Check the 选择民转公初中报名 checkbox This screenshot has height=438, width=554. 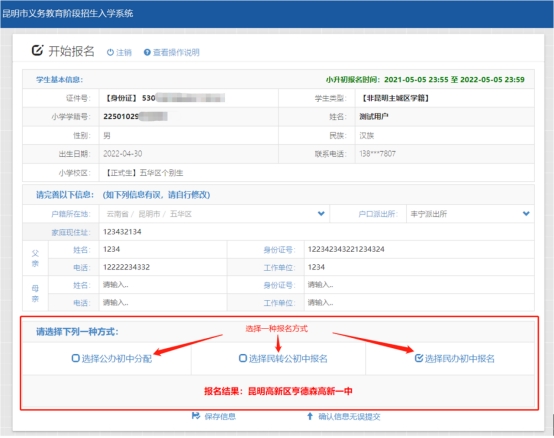(x=243, y=358)
